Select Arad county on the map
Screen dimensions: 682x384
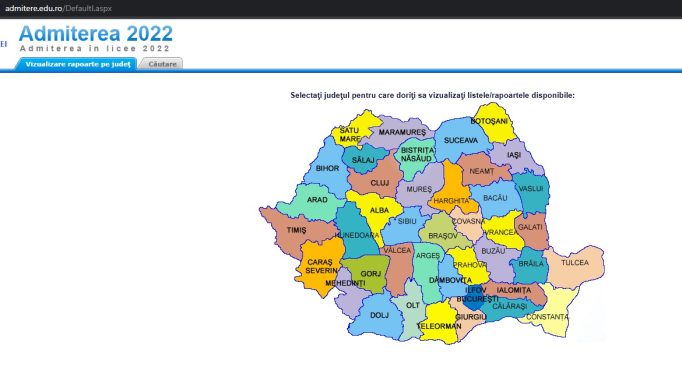coord(317,200)
